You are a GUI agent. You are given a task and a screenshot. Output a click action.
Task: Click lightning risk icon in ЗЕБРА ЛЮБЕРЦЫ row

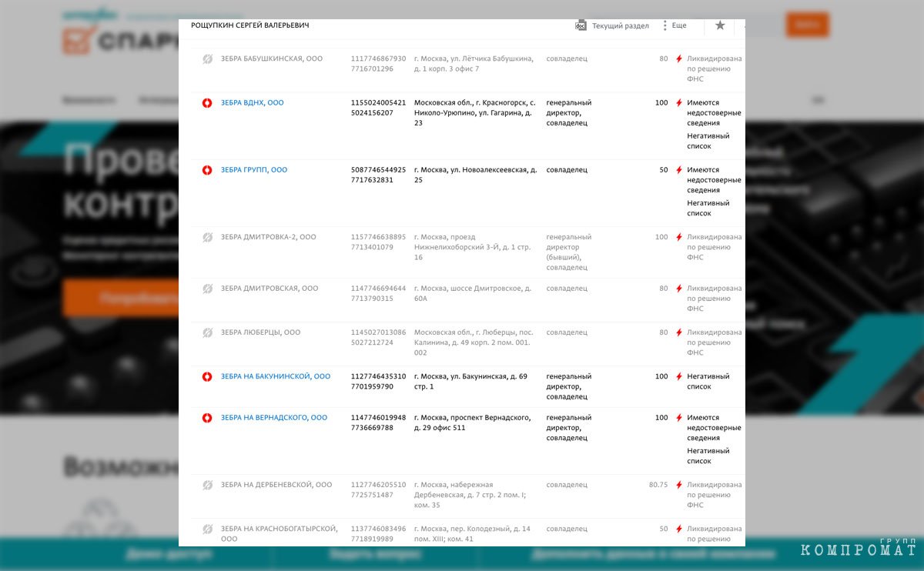point(678,332)
